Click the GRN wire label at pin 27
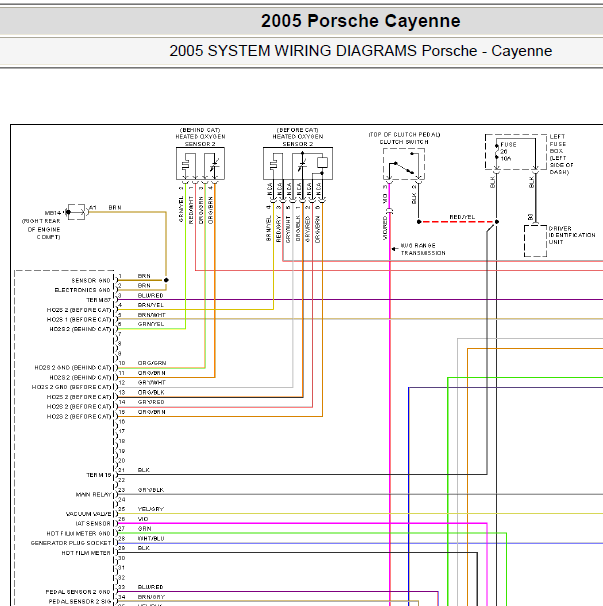Image resolution: width=603 pixels, height=606 pixels. [x=145, y=529]
